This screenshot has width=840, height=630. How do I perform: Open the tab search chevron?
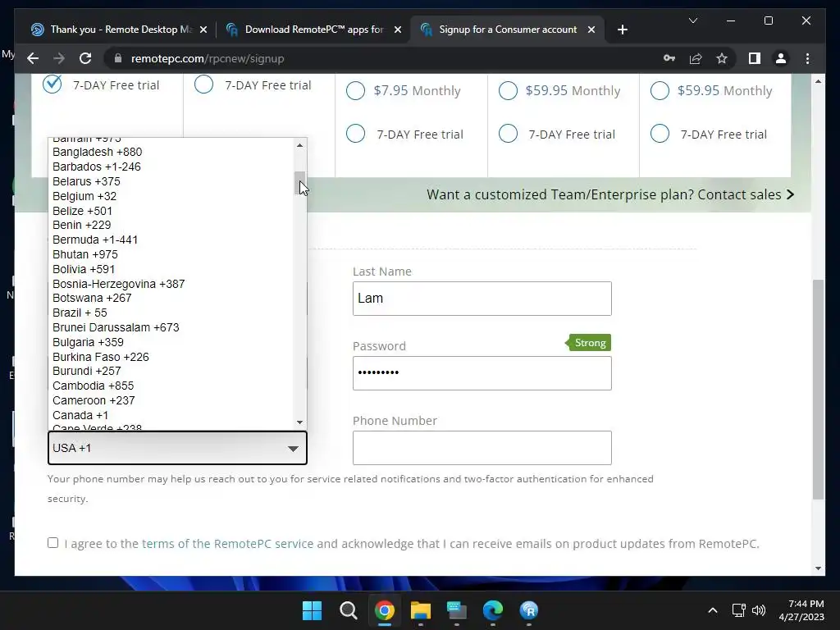pyautogui.click(x=692, y=21)
